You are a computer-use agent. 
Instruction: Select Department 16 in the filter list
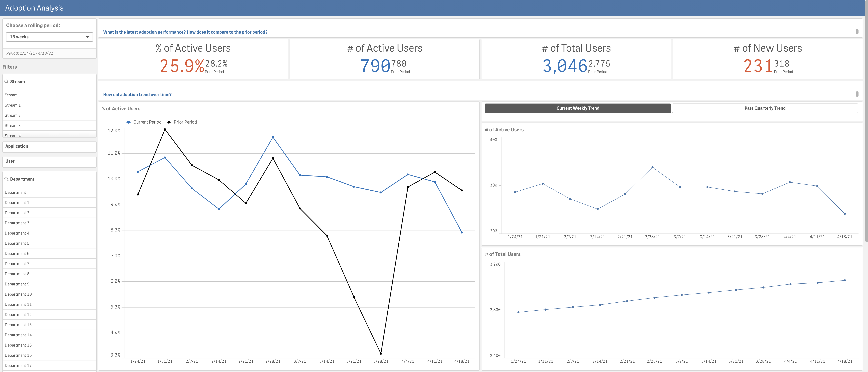[x=49, y=355]
